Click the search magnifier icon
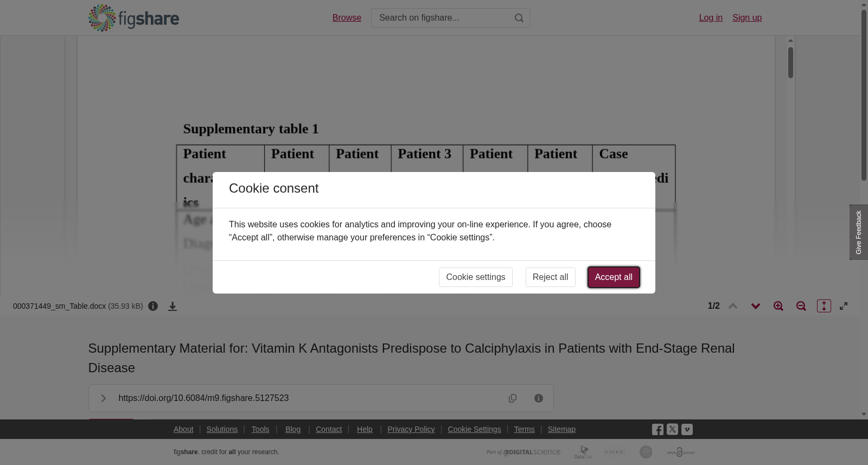868x465 pixels. coord(519,18)
